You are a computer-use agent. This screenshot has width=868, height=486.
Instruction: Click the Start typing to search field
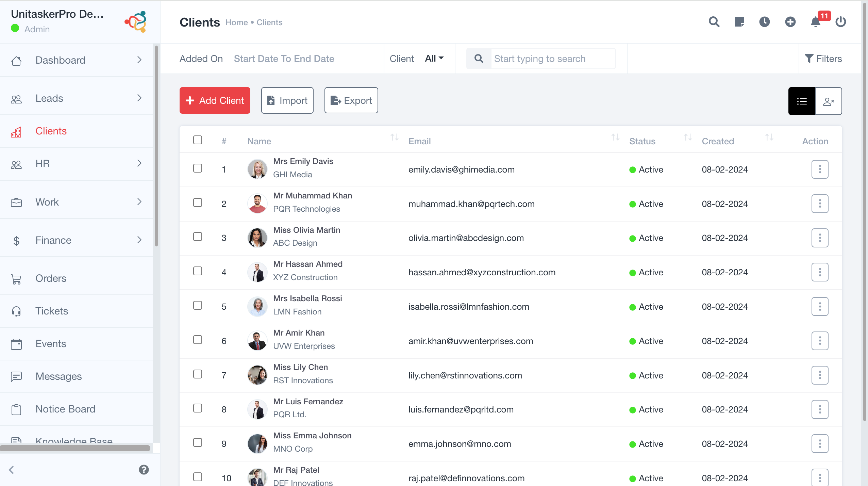pyautogui.click(x=553, y=59)
